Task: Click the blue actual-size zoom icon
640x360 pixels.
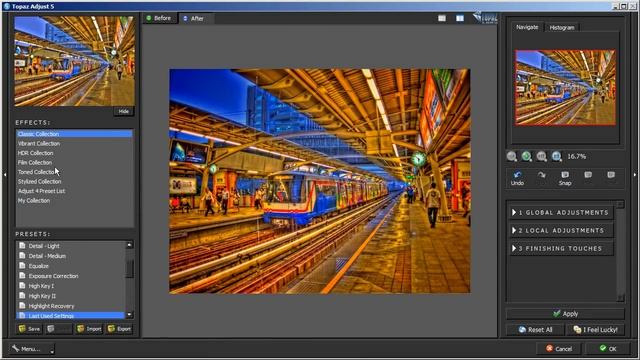Action: tap(556, 156)
